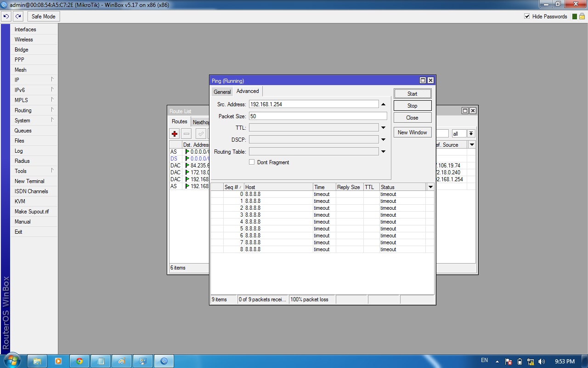The height and width of the screenshot is (368, 588).
Task: Expand the TTL field arrow
Action: click(x=383, y=128)
